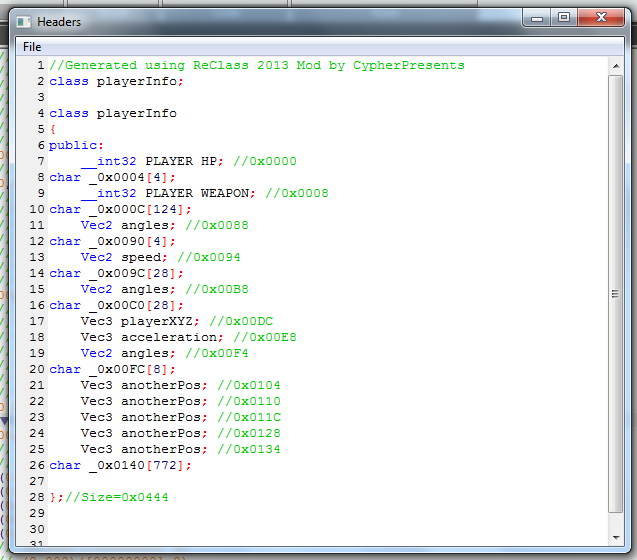
Task: Click 'char _0x0090[4];' line
Action: pyautogui.click(x=112, y=241)
